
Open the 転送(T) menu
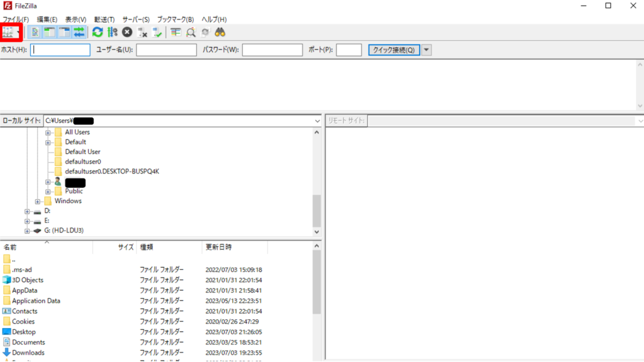(x=104, y=19)
